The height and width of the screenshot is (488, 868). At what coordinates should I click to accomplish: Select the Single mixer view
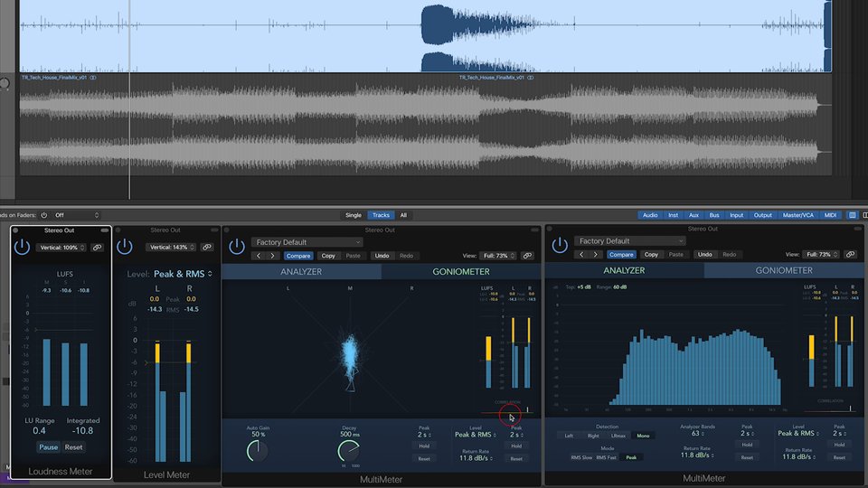(x=354, y=215)
